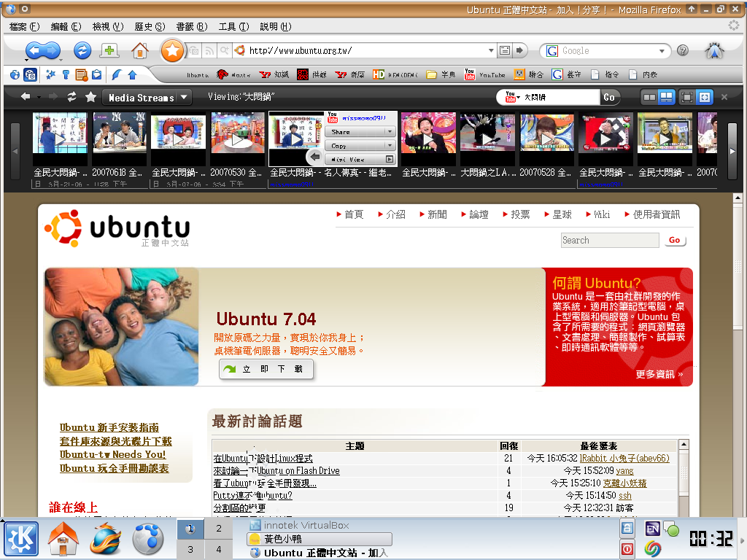Play the 20070618 video thumbnail

(119, 139)
